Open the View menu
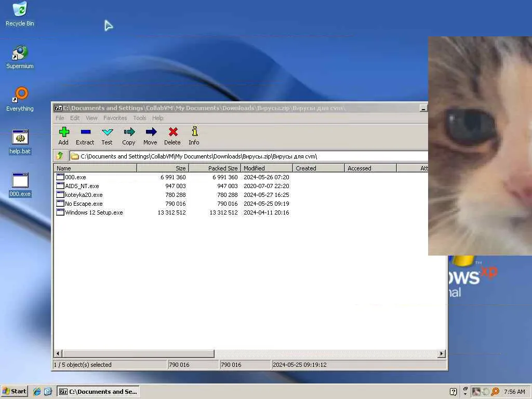Image resolution: width=532 pixels, height=399 pixels. [91, 118]
